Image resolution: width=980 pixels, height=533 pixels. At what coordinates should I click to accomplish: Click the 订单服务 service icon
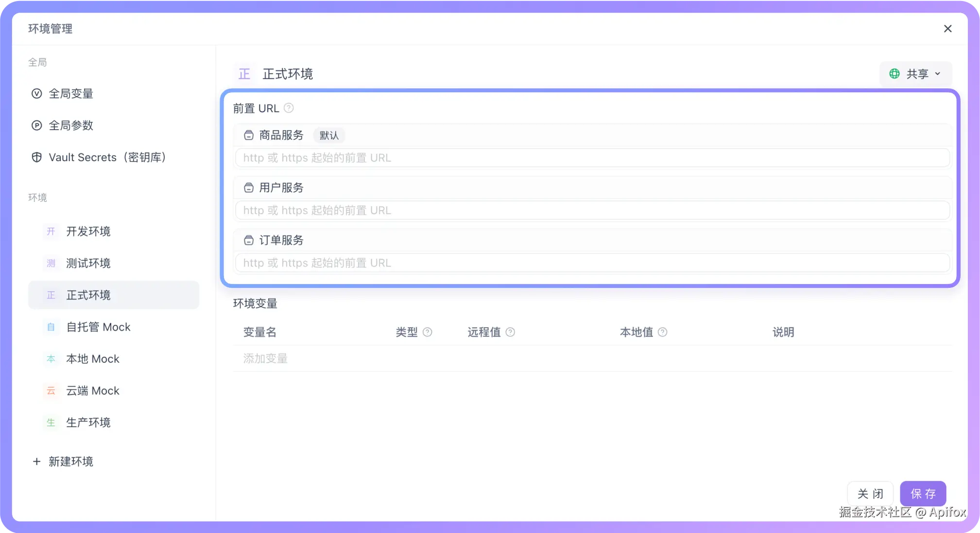249,240
